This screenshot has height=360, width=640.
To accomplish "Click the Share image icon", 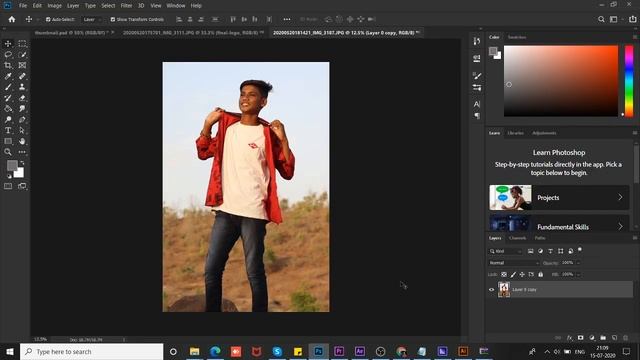I will click(632, 19).
